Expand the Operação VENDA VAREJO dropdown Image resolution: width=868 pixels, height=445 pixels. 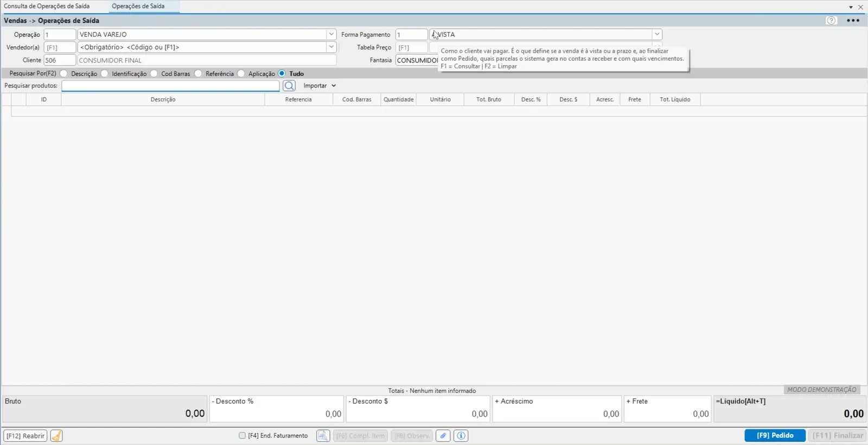tap(331, 34)
